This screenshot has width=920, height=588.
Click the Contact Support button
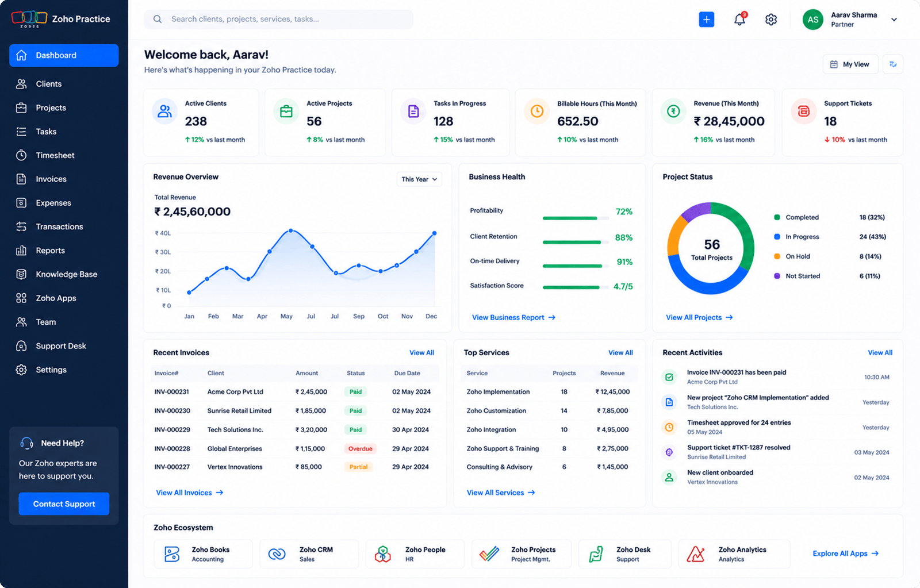point(64,504)
